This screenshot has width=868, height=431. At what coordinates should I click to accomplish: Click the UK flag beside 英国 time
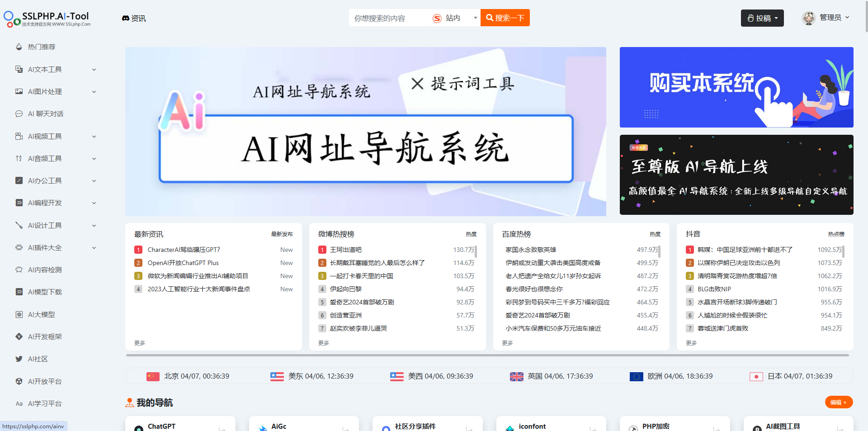pyautogui.click(x=517, y=376)
